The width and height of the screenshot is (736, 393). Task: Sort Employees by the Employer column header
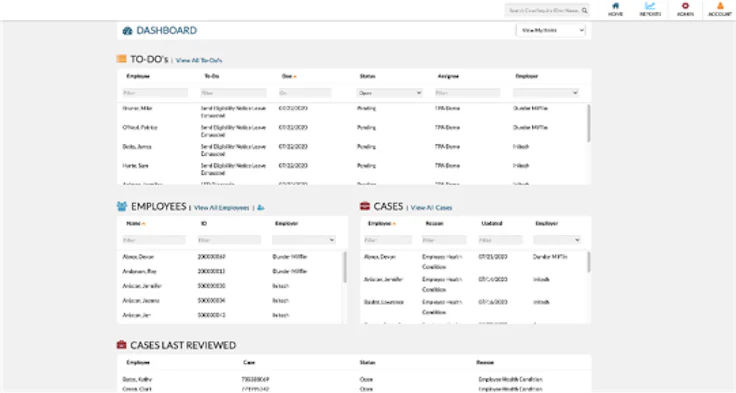click(x=286, y=223)
